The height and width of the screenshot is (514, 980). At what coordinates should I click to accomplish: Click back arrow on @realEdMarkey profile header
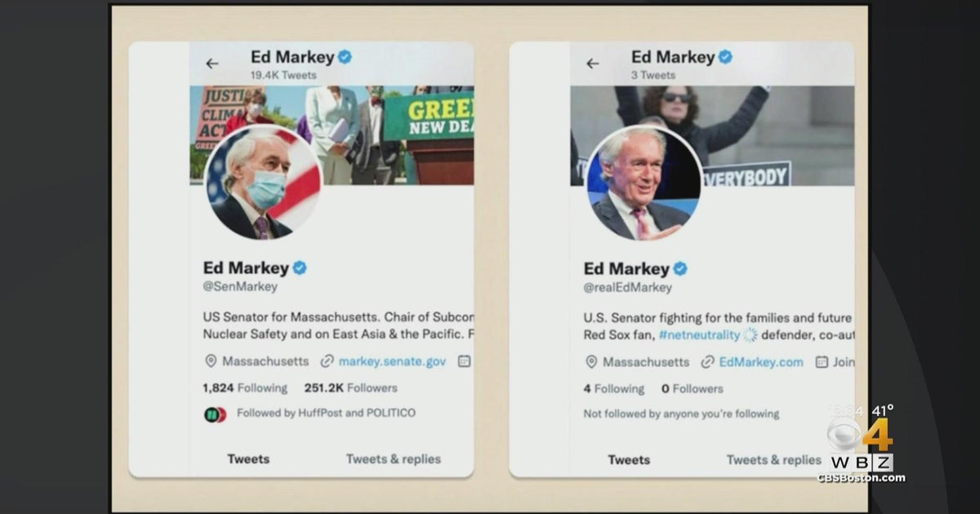(593, 63)
